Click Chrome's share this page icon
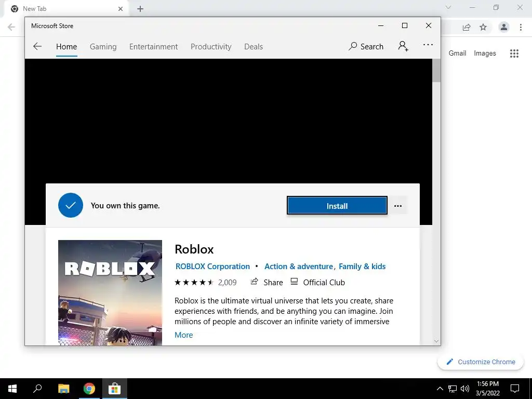 (467, 27)
